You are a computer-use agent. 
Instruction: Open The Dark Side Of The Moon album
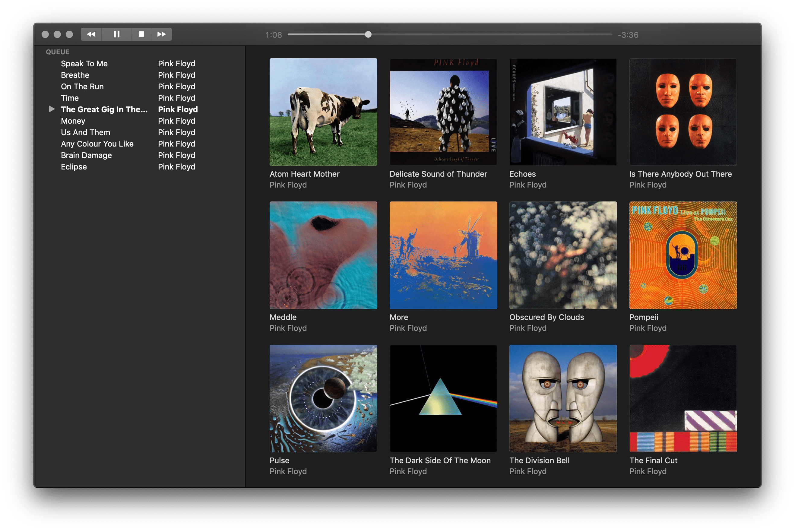pyautogui.click(x=443, y=398)
